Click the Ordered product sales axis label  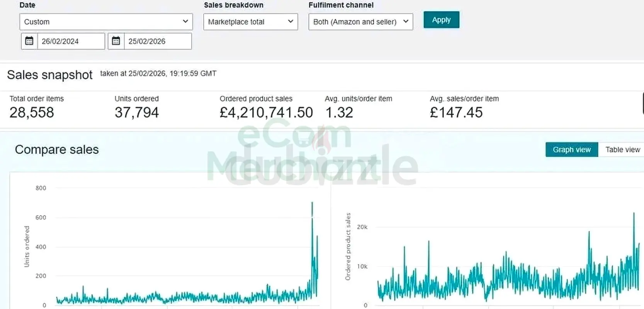[x=348, y=246]
